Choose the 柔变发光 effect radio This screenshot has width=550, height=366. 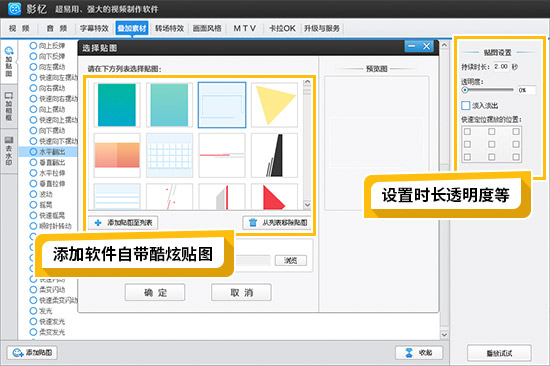[33, 332]
